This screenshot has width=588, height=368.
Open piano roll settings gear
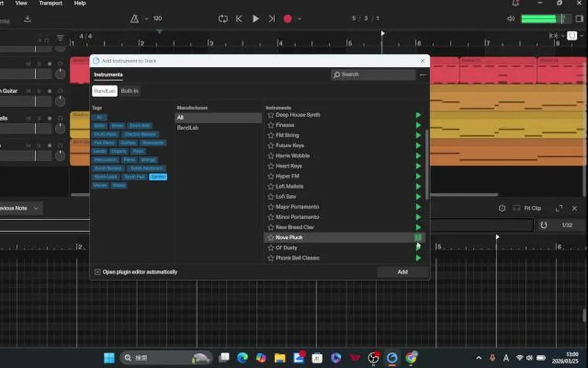click(x=502, y=208)
